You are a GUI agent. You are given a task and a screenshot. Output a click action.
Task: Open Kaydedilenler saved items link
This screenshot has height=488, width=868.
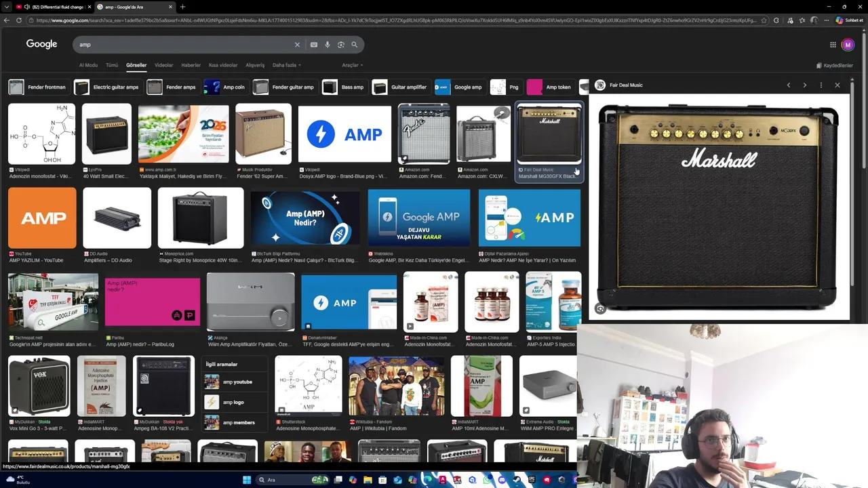coord(835,66)
